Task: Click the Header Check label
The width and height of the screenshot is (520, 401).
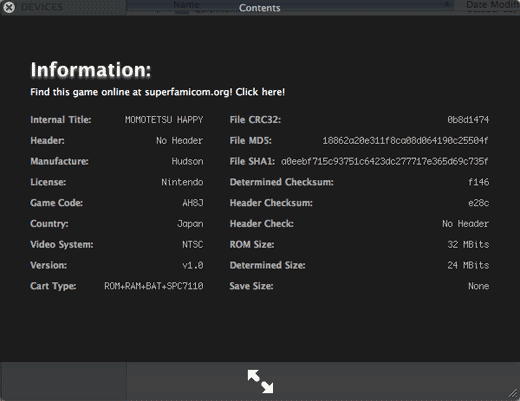Action: click(262, 224)
